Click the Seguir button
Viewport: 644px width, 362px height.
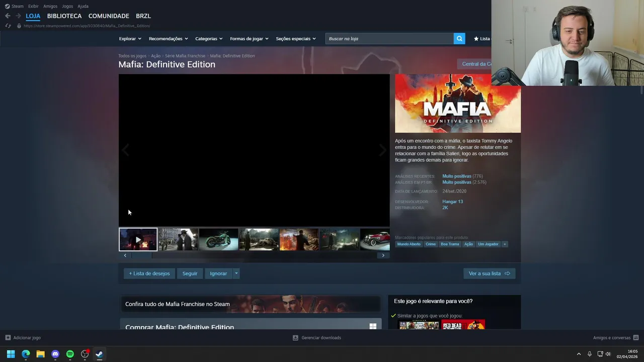click(x=190, y=274)
